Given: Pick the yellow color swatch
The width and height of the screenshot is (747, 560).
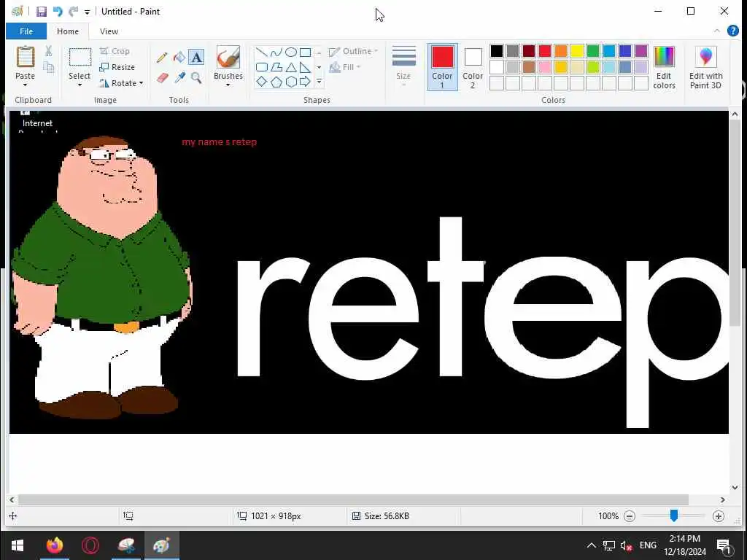Looking at the screenshot, I should pos(577,51).
